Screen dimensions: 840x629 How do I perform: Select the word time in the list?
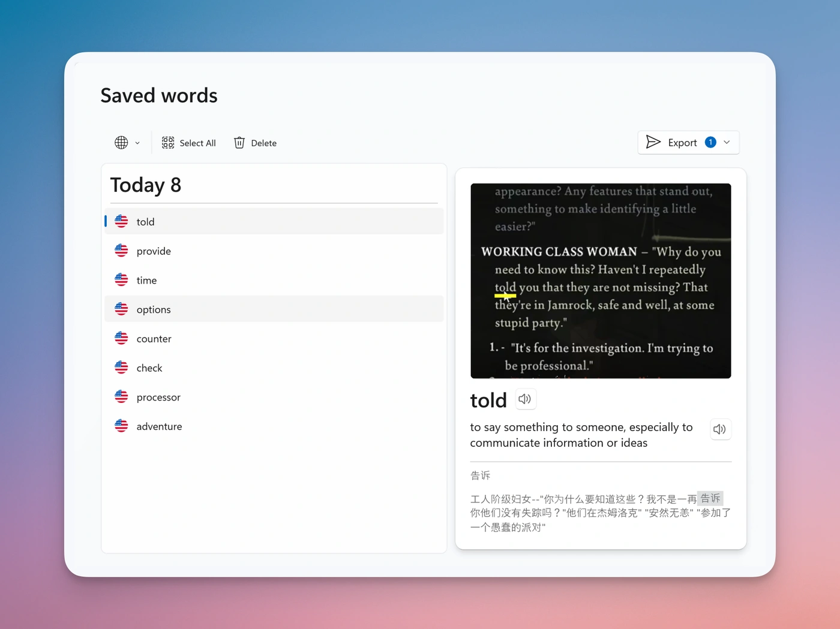(x=146, y=280)
